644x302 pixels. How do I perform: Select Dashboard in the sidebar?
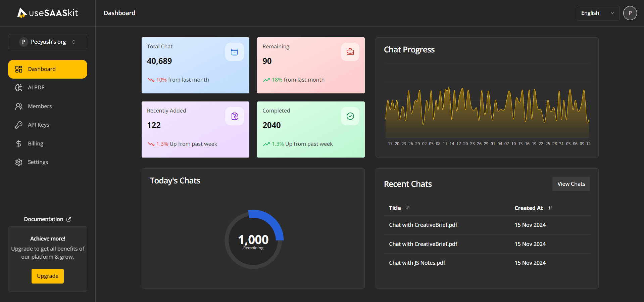pos(48,69)
